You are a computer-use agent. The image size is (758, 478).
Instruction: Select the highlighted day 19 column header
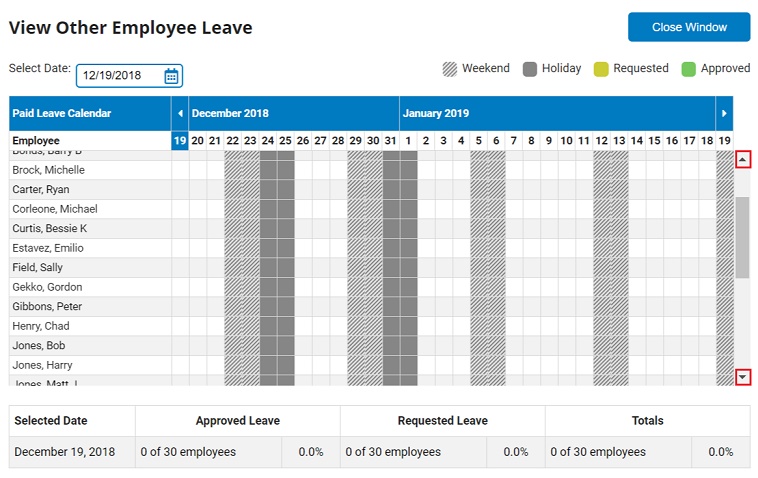180,141
